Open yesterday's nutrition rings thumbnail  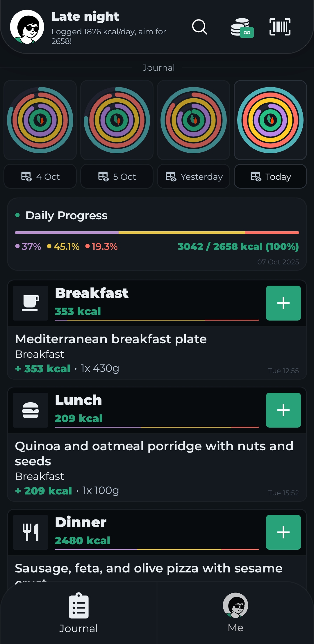(x=194, y=120)
